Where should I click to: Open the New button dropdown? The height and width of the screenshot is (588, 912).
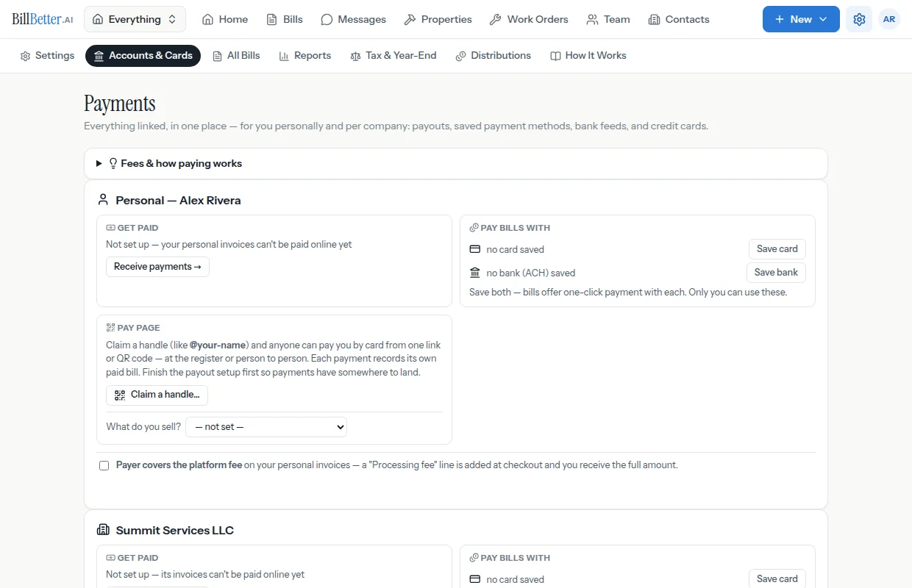[x=801, y=19]
